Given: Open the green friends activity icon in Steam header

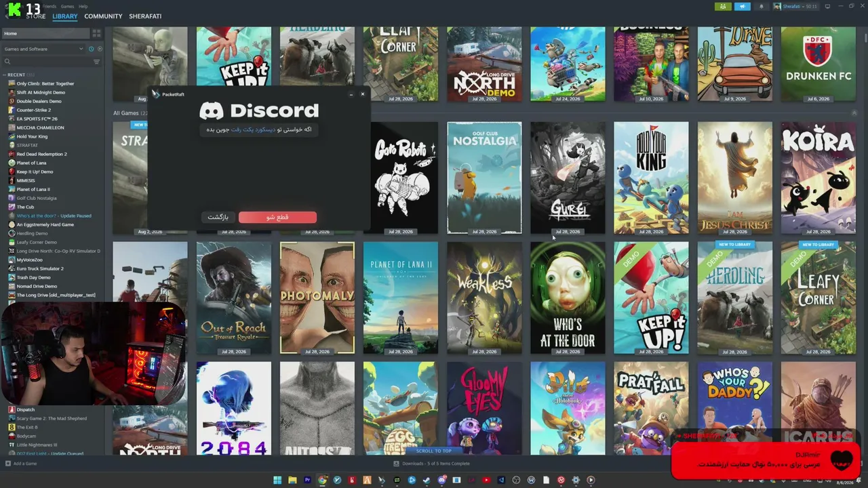Looking at the screenshot, I should pos(723,7).
